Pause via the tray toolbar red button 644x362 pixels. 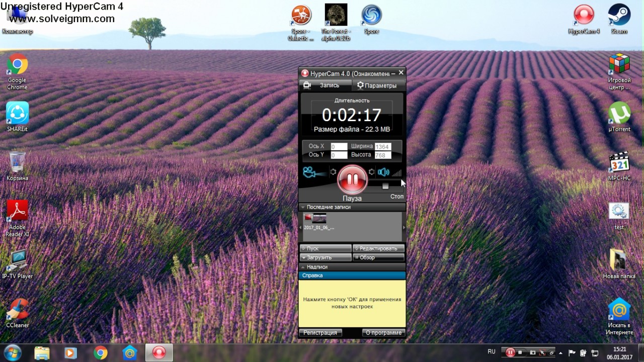(510, 352)
